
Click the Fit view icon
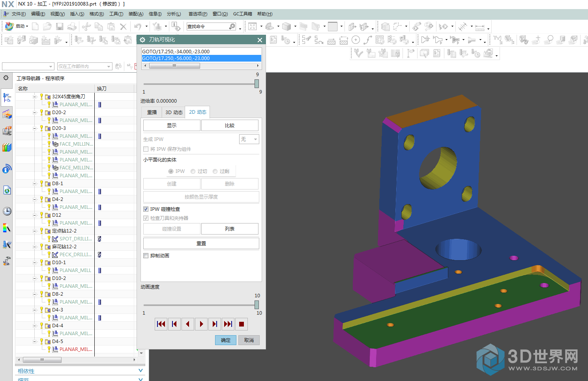coord(253,26)
